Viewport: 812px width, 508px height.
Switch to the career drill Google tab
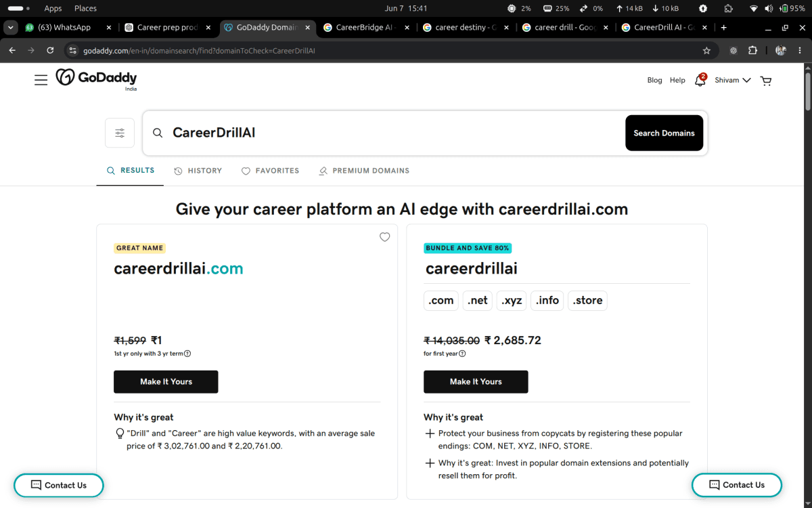(x=566, y=28)
